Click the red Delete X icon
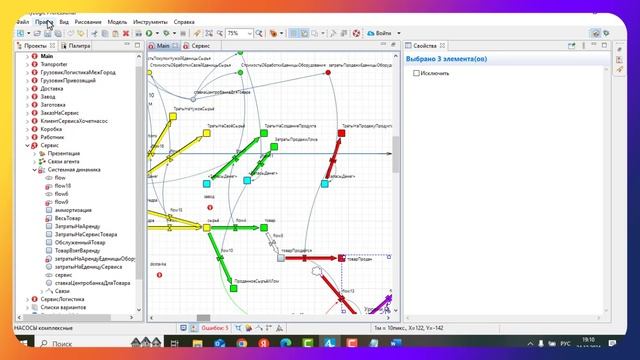640x360 pixels. (x=126, y=33)
